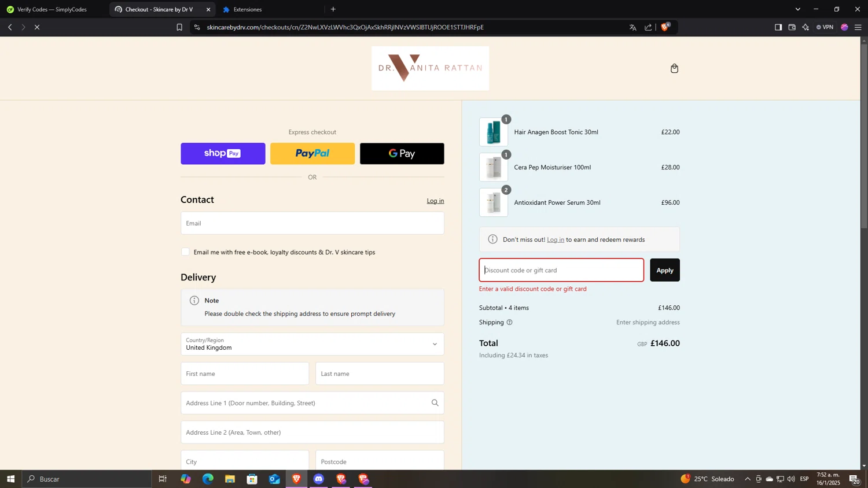Click the shipping info help icon

(509, 323)
